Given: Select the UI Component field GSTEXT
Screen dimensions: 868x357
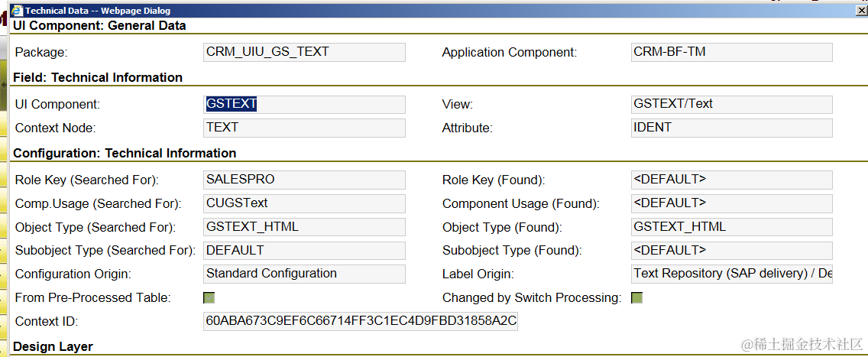Looking at the screenshot, I should (304, 105).
